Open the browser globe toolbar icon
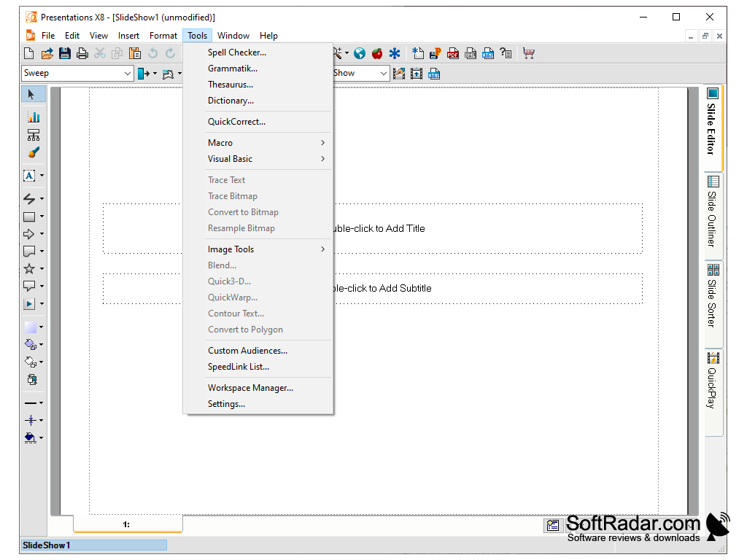Image resolution: width=747 pixels, height=560 pixels. (359, 52)
